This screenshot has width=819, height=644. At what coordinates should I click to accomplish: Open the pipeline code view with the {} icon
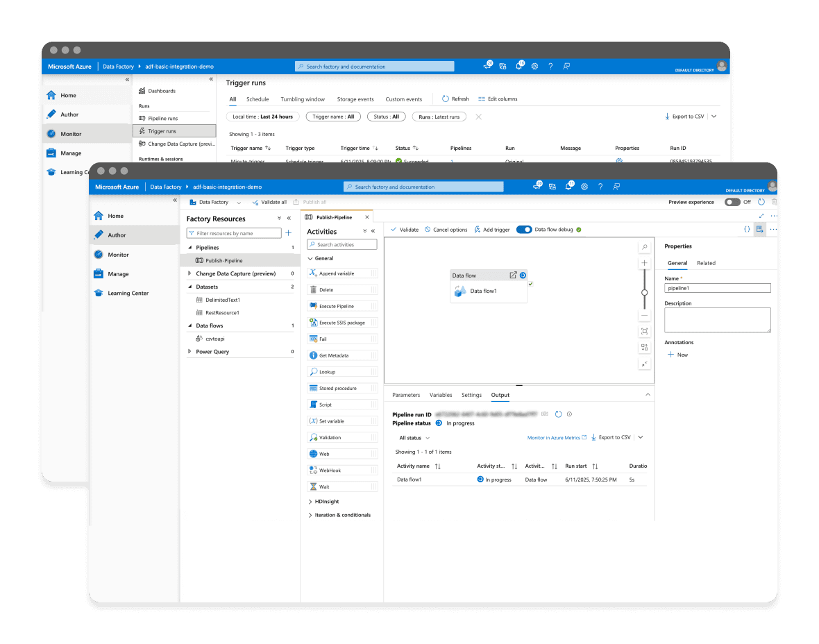pyautogui.click(x=748, y=229)
